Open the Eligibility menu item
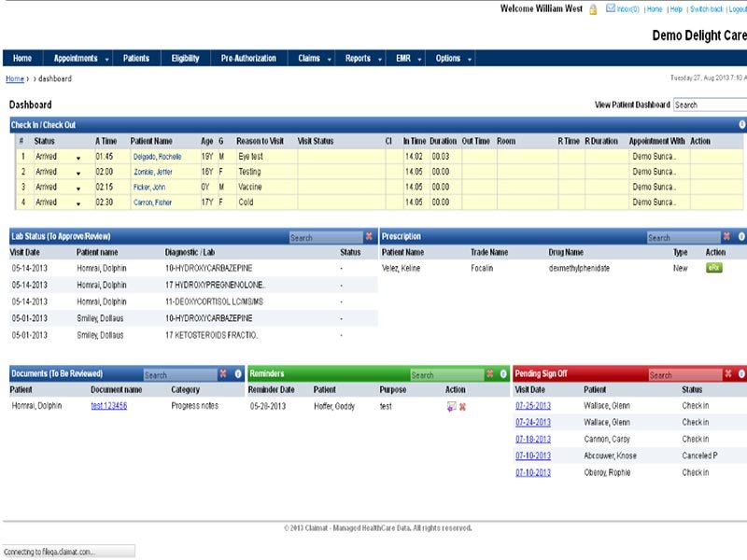 [185, 58]
